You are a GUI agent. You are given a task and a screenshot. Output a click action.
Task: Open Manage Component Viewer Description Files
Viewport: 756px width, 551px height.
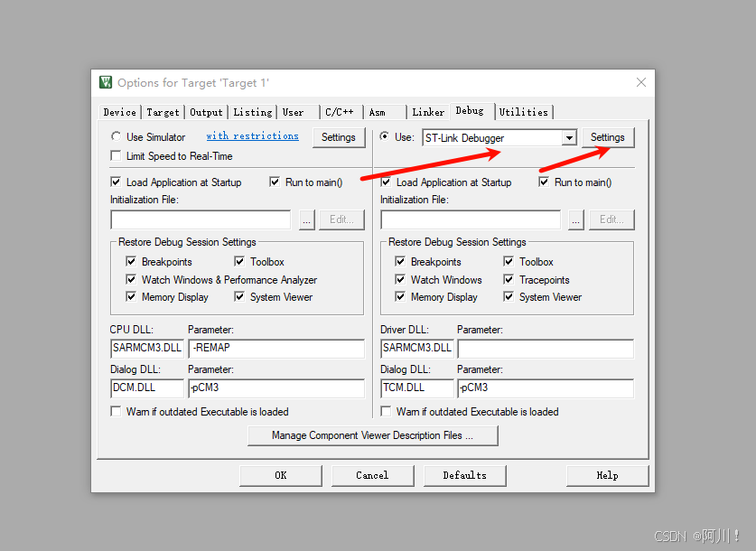click(x=373, y=435)
